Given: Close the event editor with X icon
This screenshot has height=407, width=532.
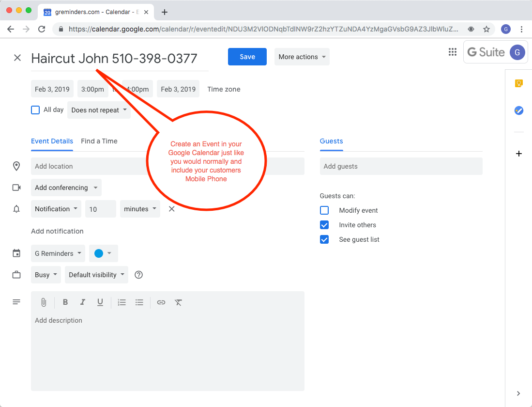Looking at the screenshot, I should point(17,58).
